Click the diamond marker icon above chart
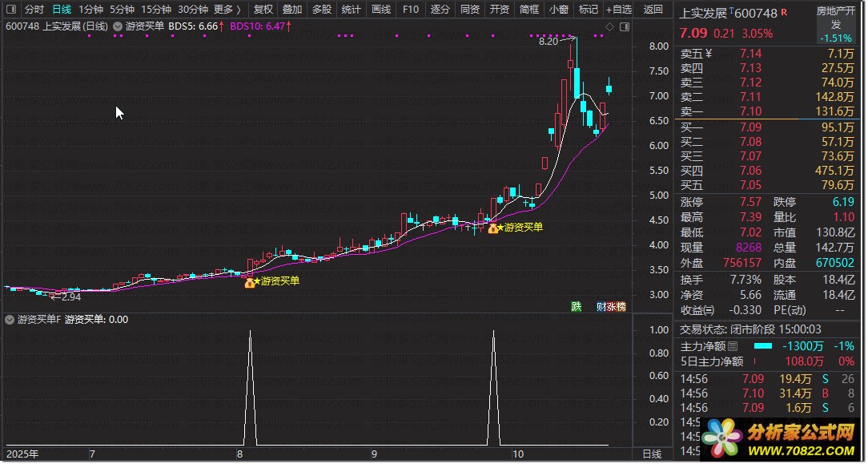This screenshot has height=464, width=868. [609, 26]
